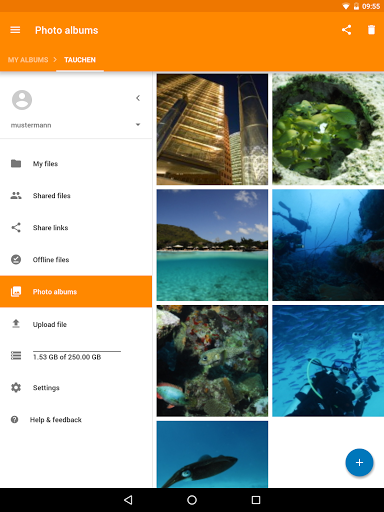The image size is (384, 512).
Task: Collapse the drawer with the left chevron
Action: pyautogui.click(x=138, y=98)
